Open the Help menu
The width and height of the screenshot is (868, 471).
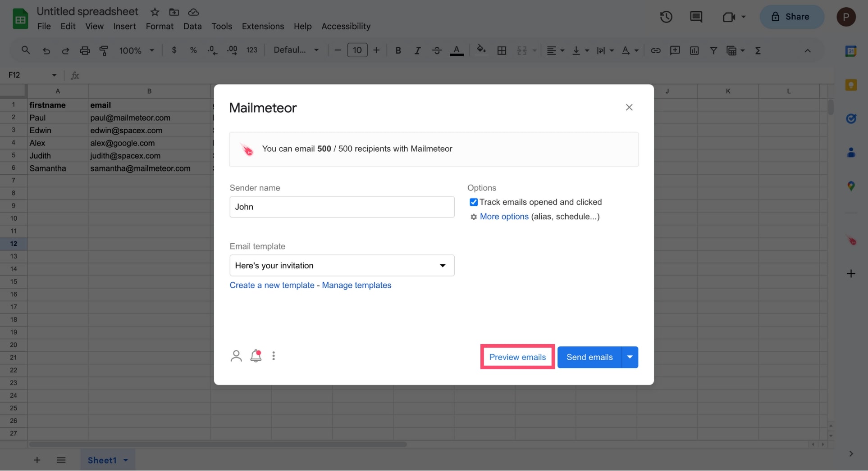click(302, 26)
